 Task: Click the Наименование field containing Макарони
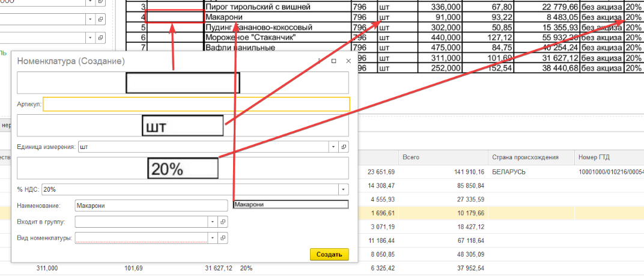[151, 205]
